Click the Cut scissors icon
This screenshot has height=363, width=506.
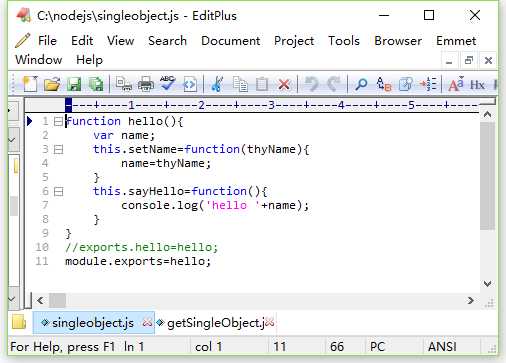coord(217,84)
